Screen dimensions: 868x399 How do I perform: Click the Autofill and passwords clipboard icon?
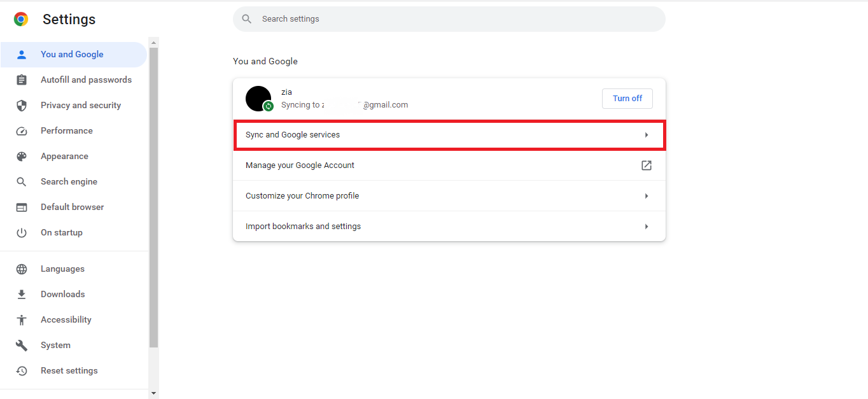tap(22, 80)
